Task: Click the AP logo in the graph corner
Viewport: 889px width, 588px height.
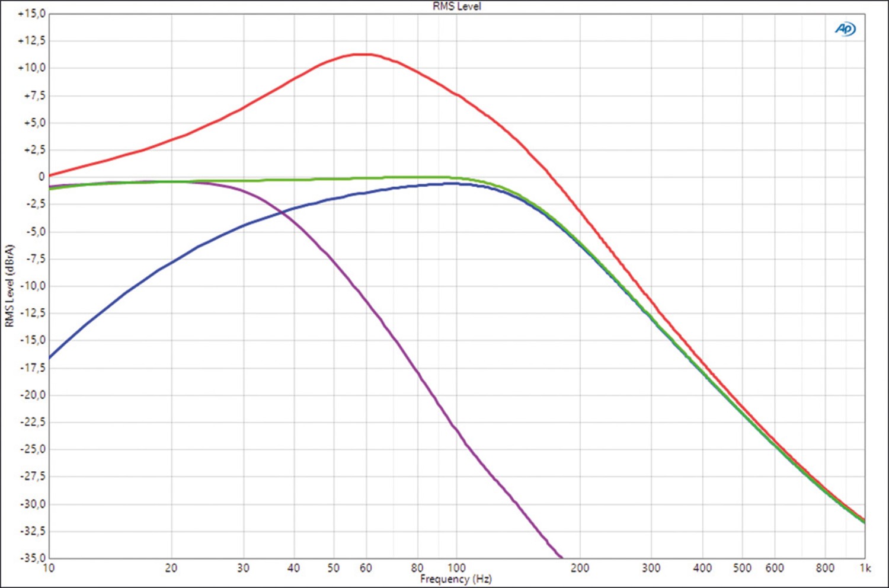Action: 845,29
